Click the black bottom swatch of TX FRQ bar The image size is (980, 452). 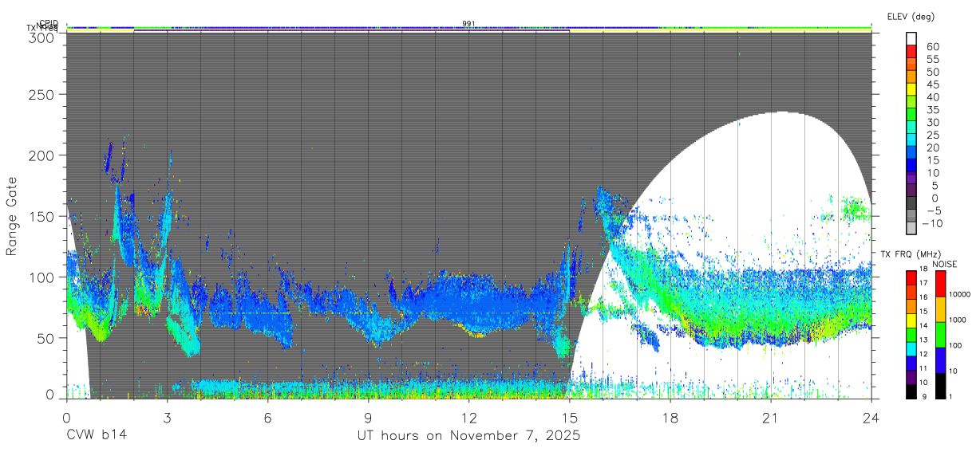click(x=912, y=391)
